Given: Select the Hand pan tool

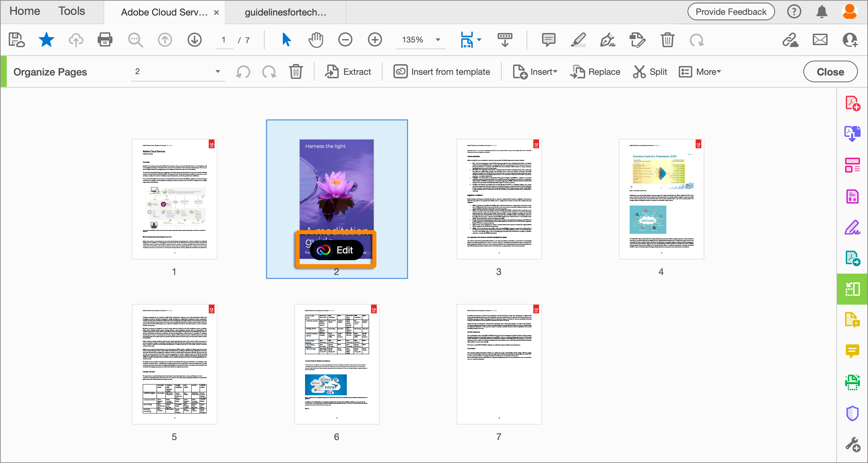Looking at the screenshot, I should [316, 40].
